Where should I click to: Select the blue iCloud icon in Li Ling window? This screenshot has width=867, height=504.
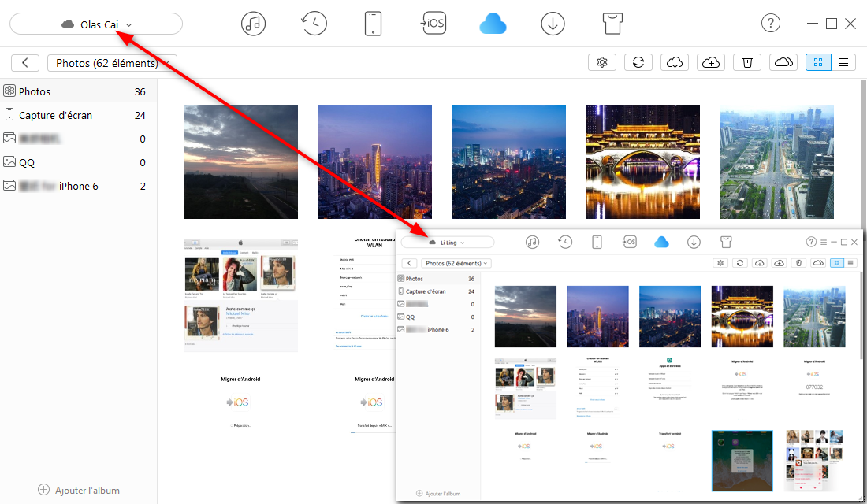pyautogui.click(x=661, y=242)
